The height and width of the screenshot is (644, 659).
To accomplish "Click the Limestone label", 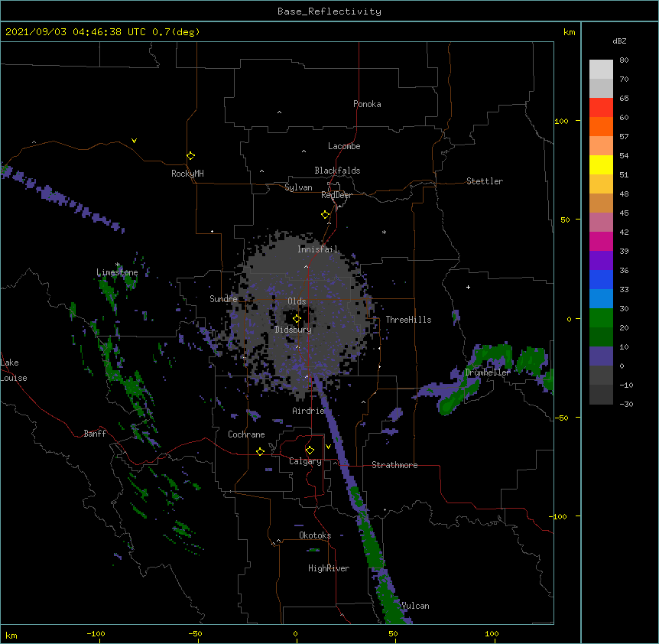I will 117,272.
